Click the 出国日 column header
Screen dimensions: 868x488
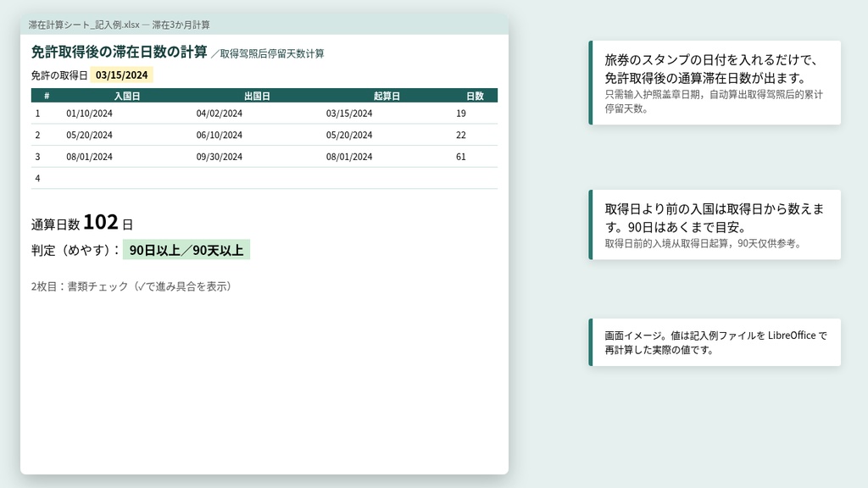(257, 96)
